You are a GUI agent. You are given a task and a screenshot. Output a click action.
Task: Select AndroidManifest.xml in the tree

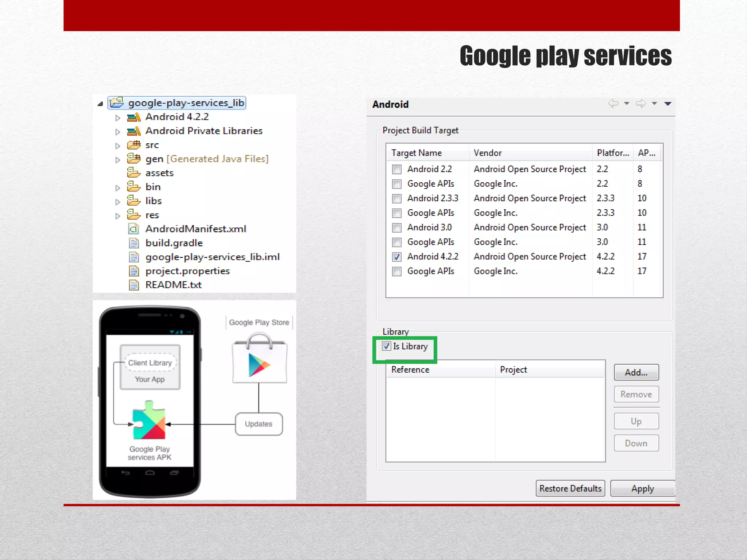(196, 229)
